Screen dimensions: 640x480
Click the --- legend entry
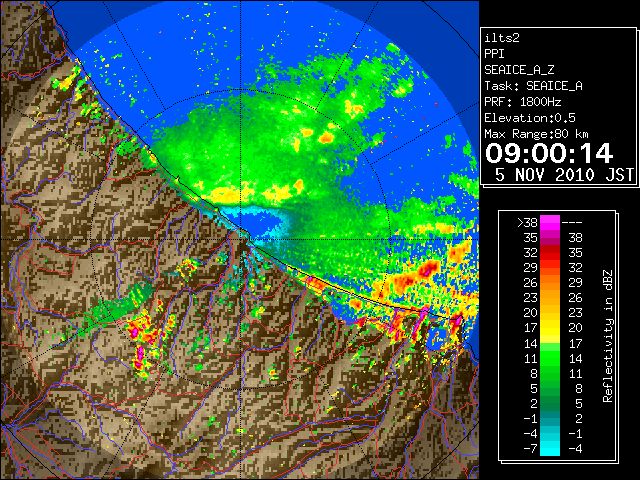572,222
